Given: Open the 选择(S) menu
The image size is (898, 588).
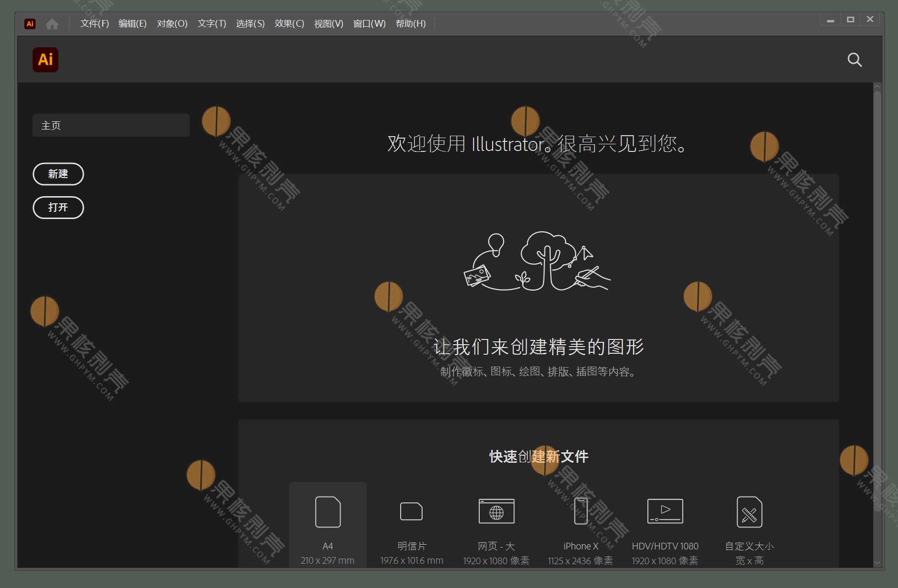Looking at the screenshot, I should tap(250, 24).
